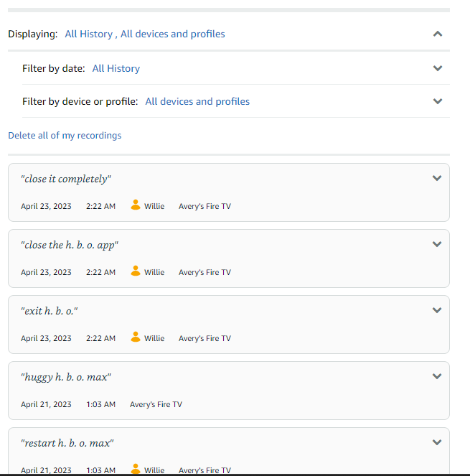
Task: Click Avery's Fire TV on "huggy" entry
Action: pos(156,404)
